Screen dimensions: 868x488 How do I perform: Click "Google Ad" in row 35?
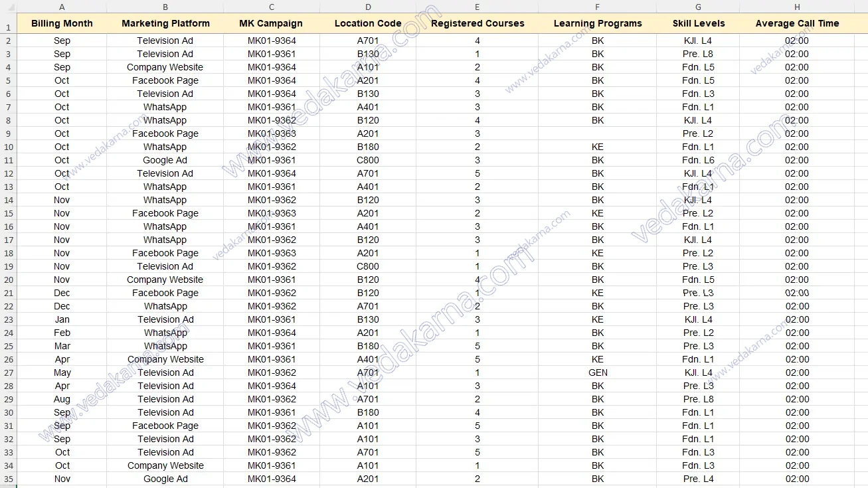click(x=165, y=479)
